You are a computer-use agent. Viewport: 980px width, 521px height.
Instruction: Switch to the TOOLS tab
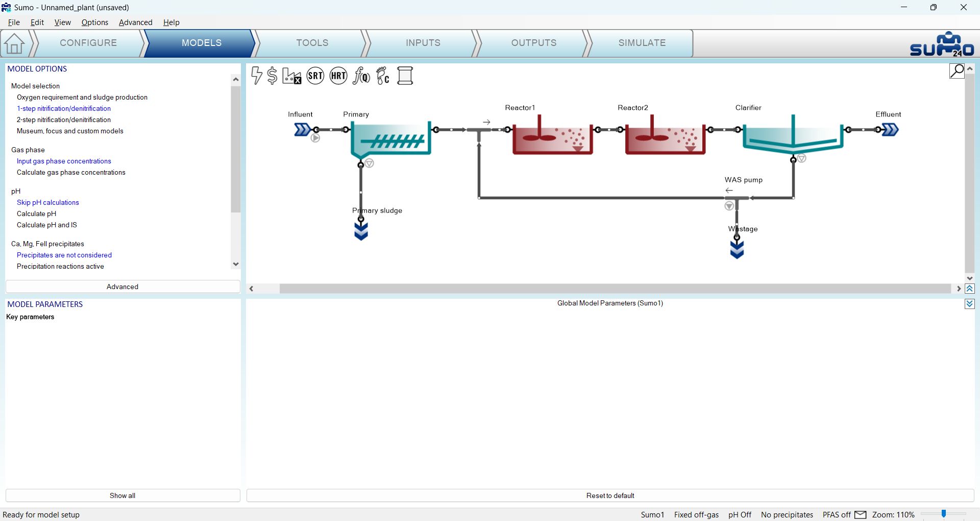coord(312,43)
